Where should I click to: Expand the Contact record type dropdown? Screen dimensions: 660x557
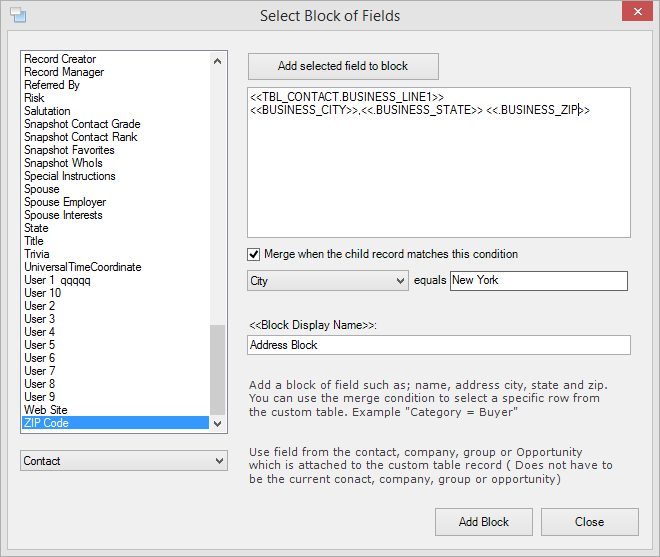124,461
